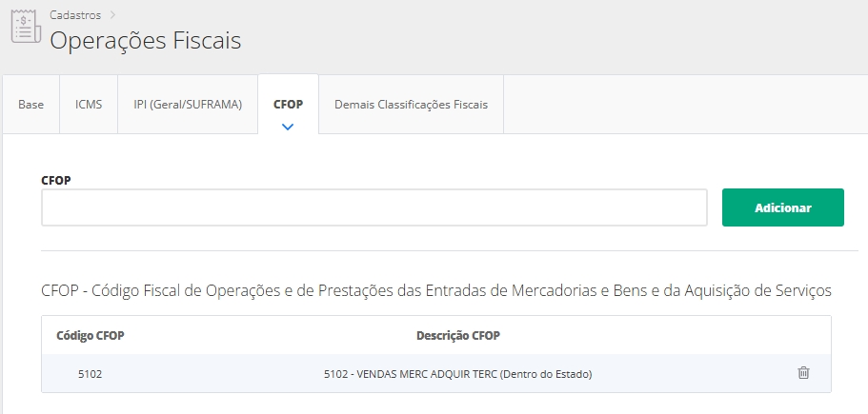
Task: Click the Operações Fiscais receipt icon
Action: [25, 29]
